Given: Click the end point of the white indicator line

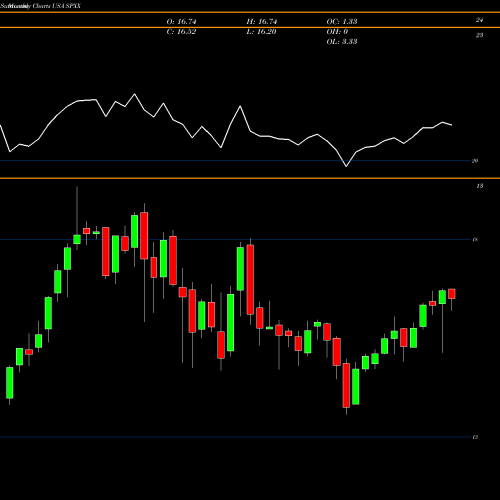Looking at the screenshot, I should click(452, 125).
